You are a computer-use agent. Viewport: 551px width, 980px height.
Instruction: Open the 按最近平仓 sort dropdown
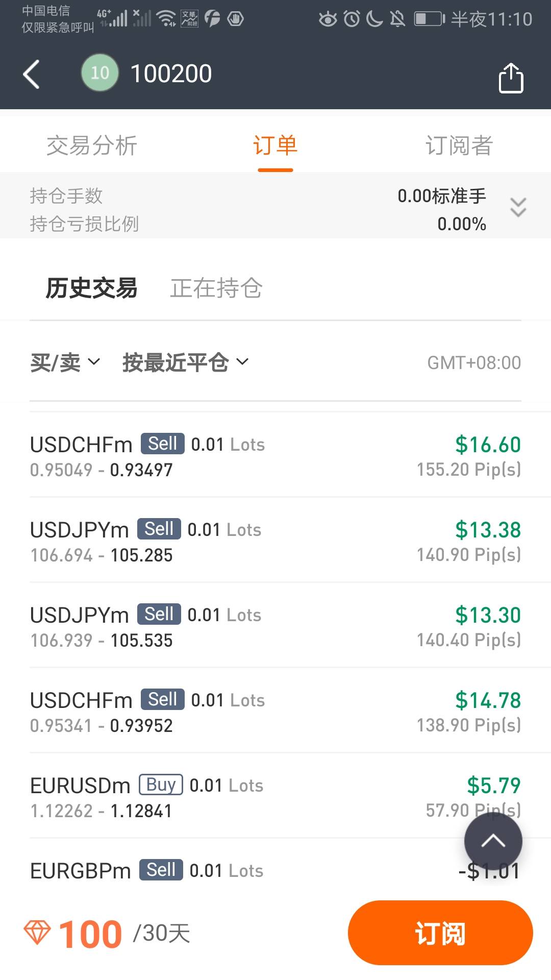point(185,362)
